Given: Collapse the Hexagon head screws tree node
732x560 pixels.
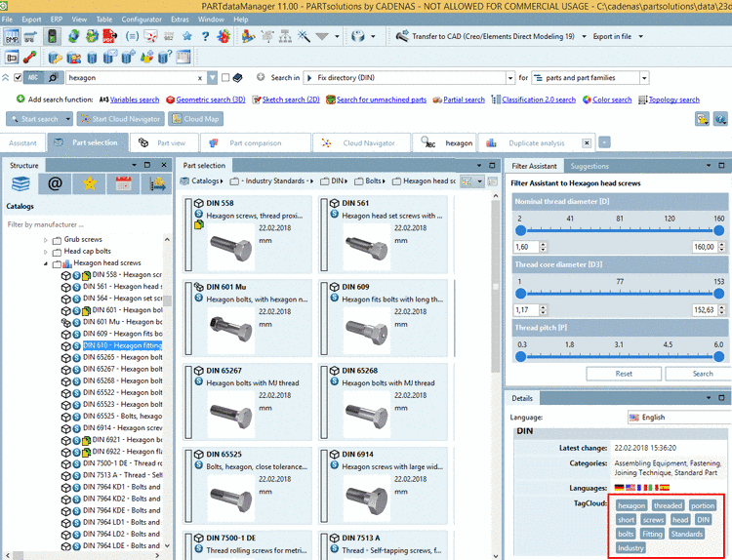Looking at the screenshot, I should (45, 263).
